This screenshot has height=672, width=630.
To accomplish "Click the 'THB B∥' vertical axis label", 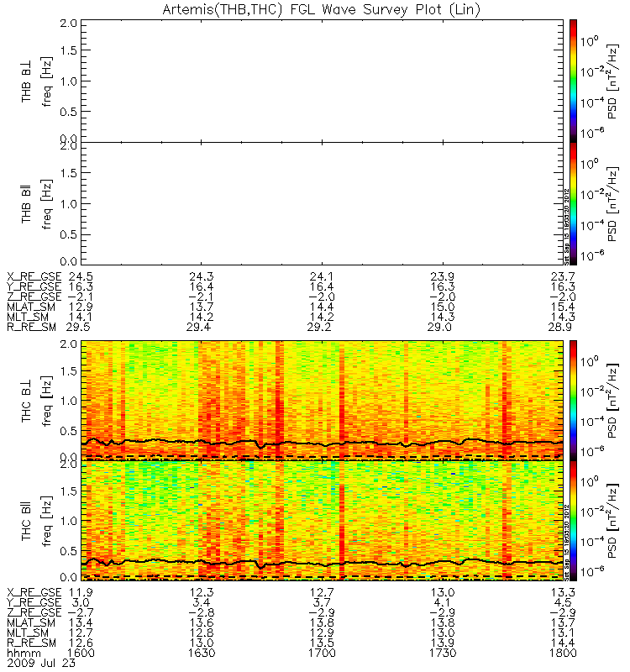I will [27, 204].
